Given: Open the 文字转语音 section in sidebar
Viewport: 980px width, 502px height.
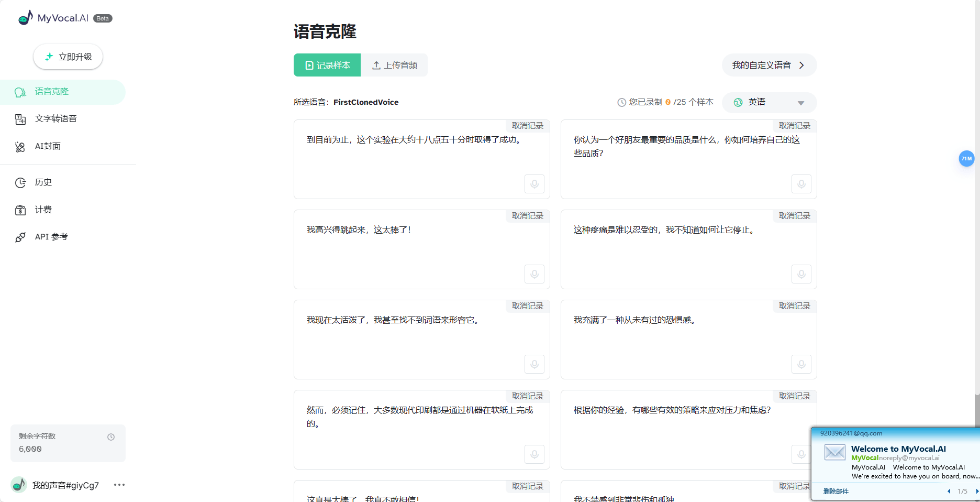Looking at the screenshot, I should pyautogui.click(x=55, y=118).
